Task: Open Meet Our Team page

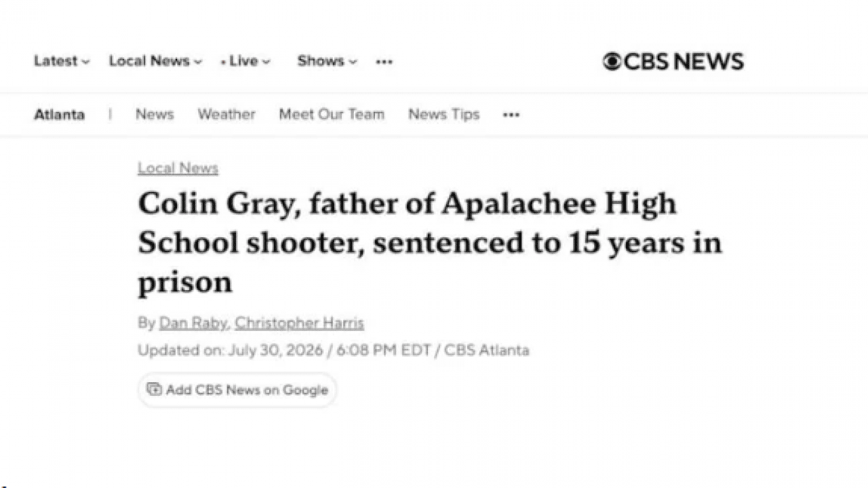Action: pyautogui.click(x=332, y=115)
